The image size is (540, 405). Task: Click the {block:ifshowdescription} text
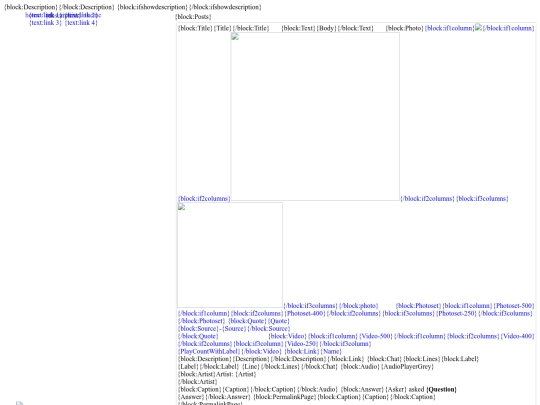coord(153,7)
